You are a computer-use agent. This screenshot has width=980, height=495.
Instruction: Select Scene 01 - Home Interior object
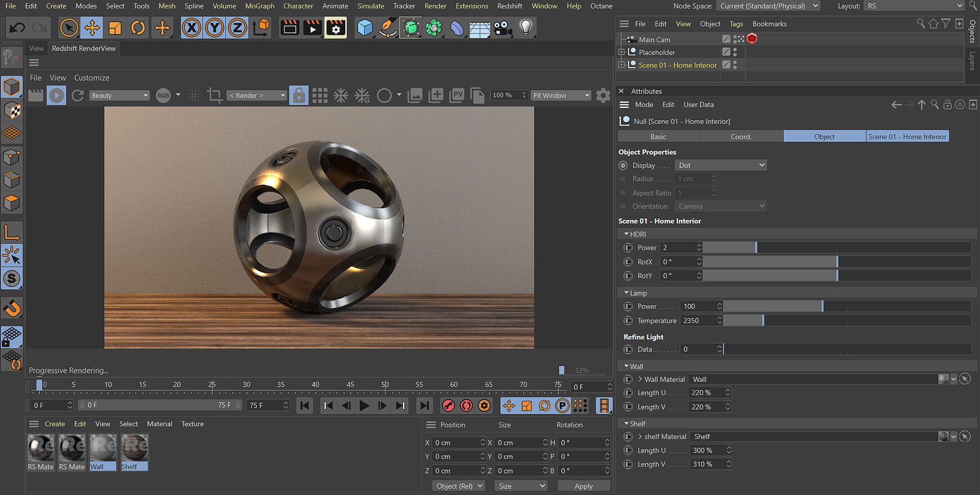678,65
